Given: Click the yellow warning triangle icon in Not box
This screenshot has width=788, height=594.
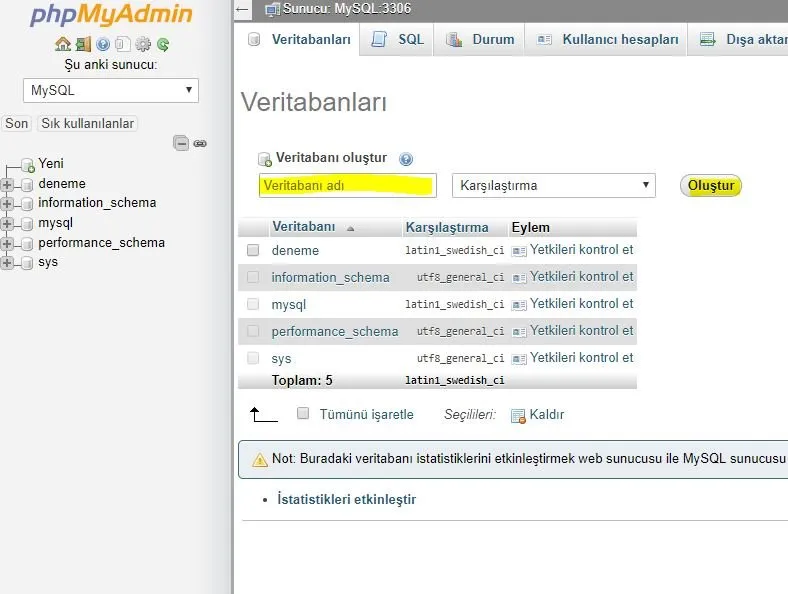Looking at the screenshot, I should click(260, 459).
